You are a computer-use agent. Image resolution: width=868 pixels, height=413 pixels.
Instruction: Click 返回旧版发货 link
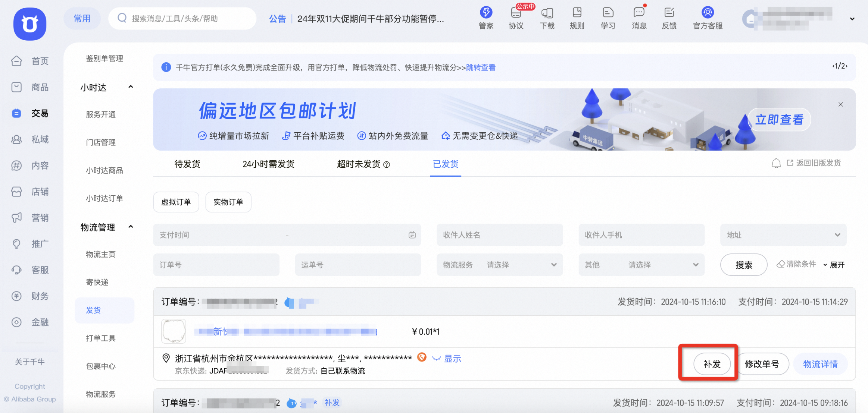point(814,163)
